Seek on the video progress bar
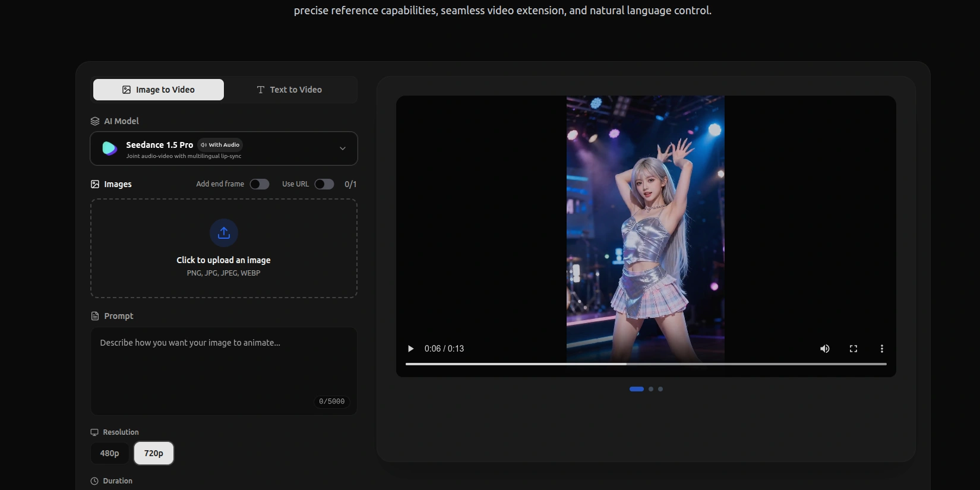The height and width of the screenshot is (490, 980). click(x=646, y=363)
